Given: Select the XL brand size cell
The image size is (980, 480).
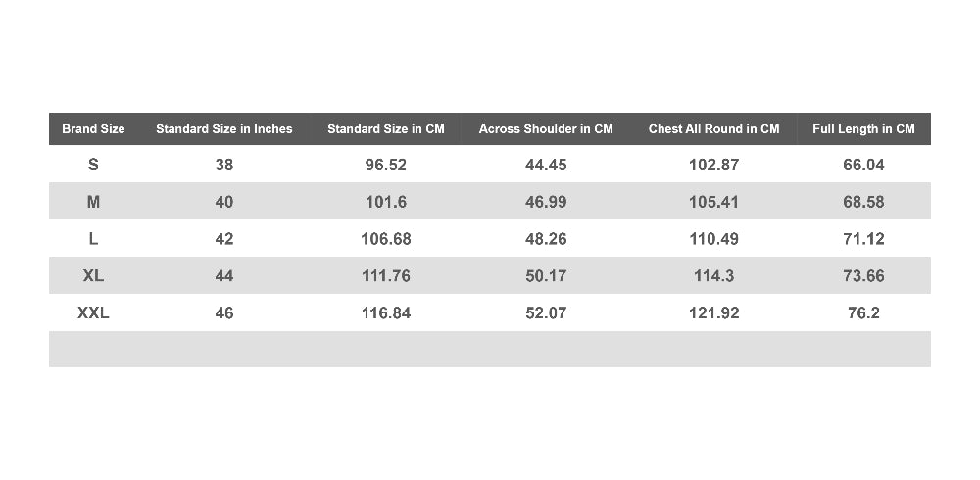Looking at the screenshot, I should (x=93, y=275).
